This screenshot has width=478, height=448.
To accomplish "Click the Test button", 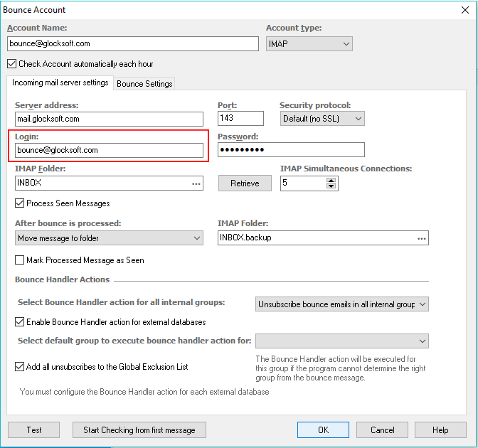I will coord(34,430).
